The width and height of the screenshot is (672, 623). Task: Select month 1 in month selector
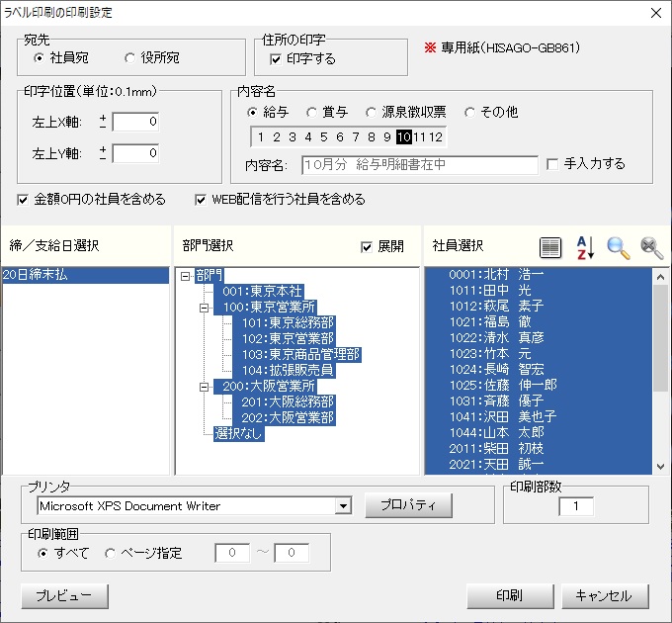(261, 137)
